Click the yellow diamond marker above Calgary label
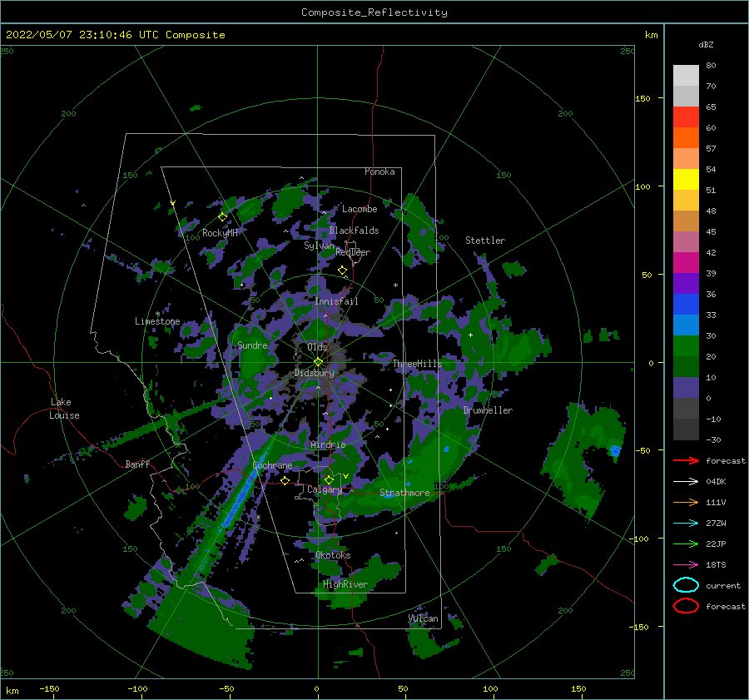 pos(329,479)
